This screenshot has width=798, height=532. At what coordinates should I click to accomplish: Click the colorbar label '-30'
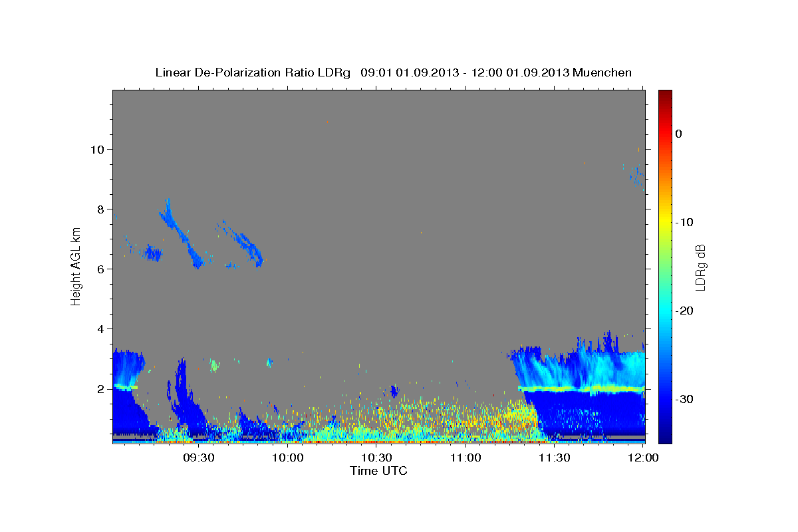(684, 399)
